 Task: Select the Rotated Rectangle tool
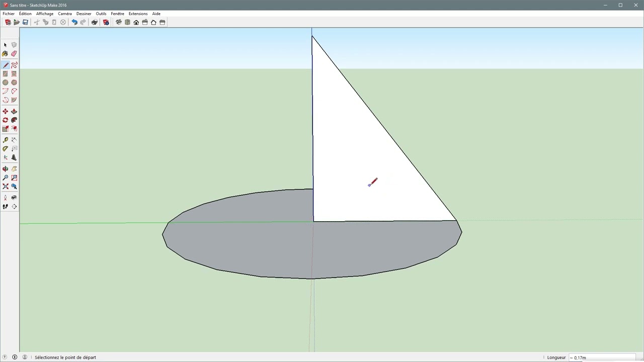[14, 74]
